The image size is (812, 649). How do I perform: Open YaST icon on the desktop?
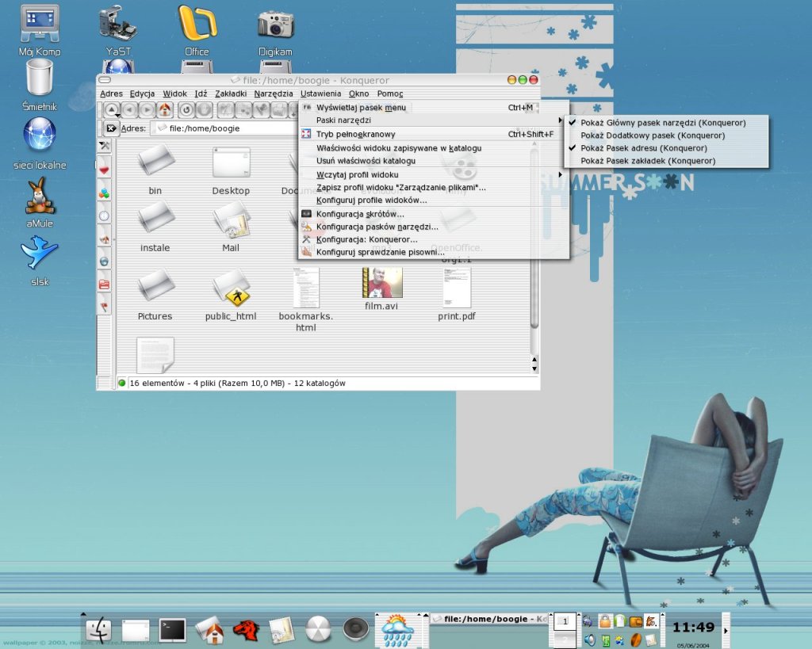[x=118, y=30]
